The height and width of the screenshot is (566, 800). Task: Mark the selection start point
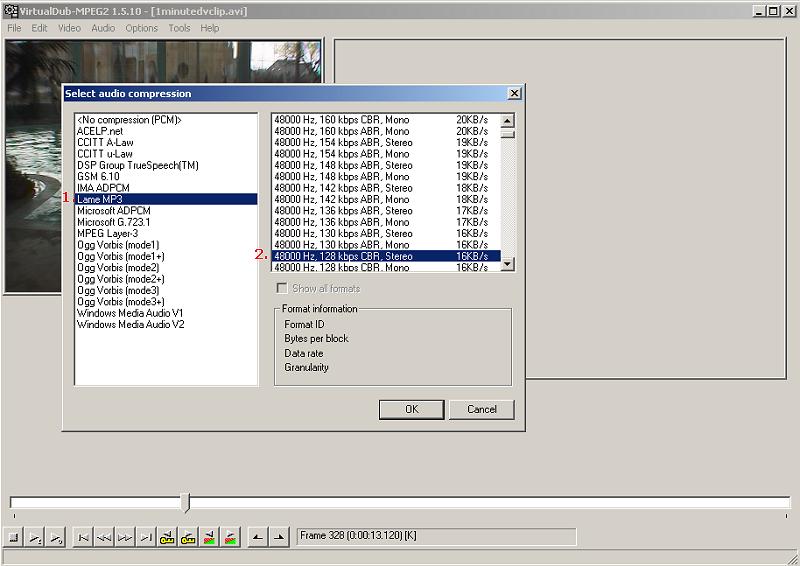258,537
